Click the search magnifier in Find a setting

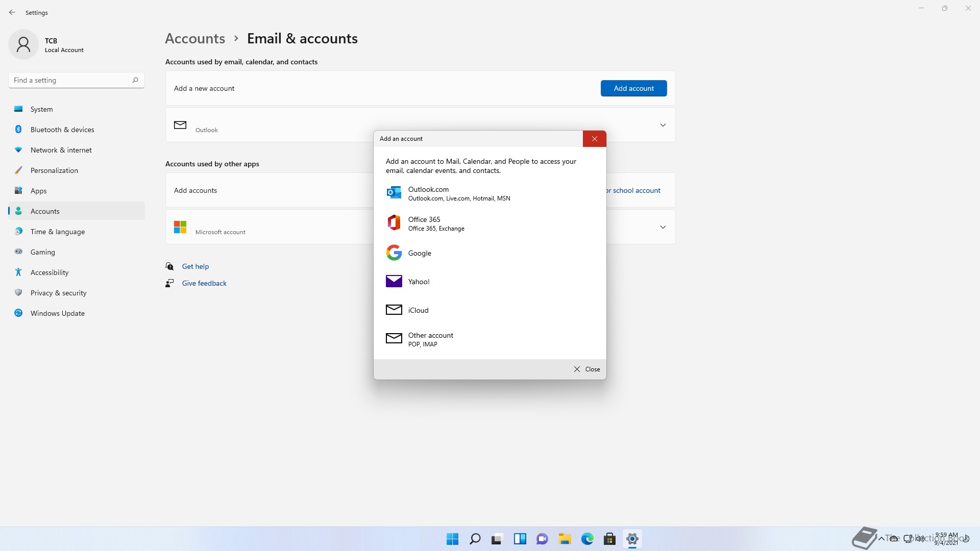tap(135, 80)
